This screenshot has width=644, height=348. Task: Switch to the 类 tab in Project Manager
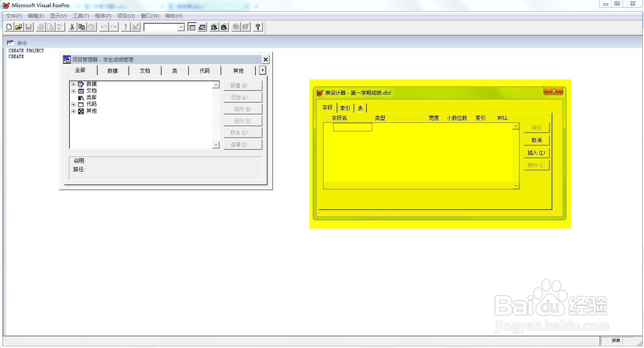tap(175, 71)
